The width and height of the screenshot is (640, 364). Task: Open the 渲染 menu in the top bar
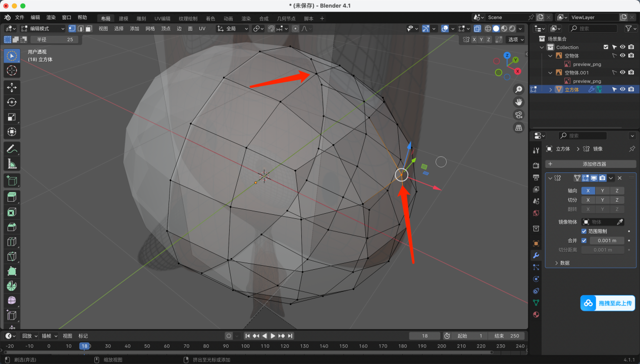pos(51,18)
